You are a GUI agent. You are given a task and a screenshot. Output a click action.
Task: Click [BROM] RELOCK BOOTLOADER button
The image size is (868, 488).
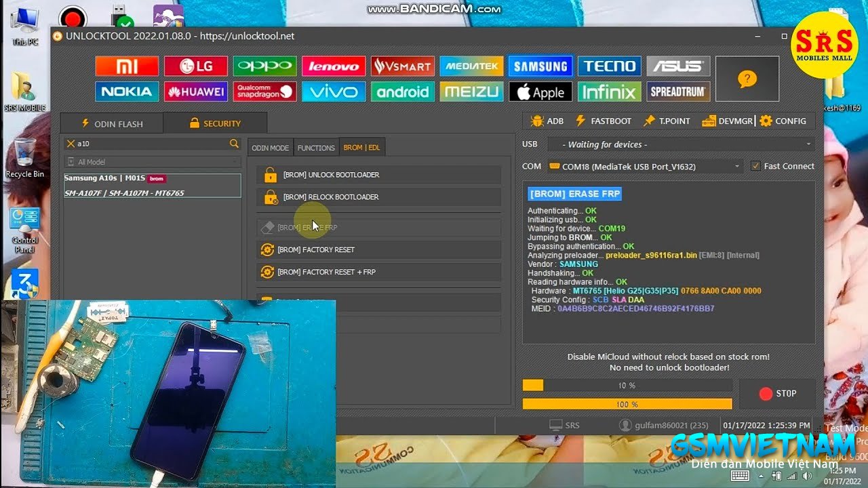(378, 197)
